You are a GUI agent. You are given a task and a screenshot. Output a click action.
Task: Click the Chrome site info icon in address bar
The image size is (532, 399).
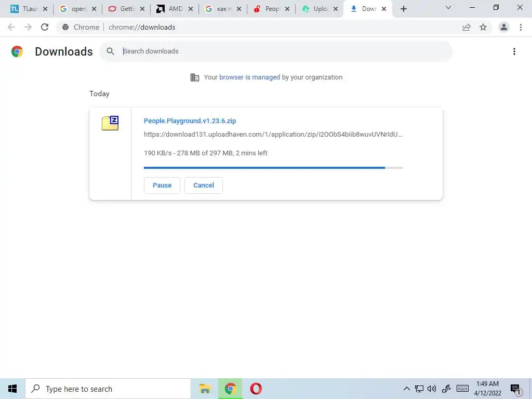click(x=65, y=27)
